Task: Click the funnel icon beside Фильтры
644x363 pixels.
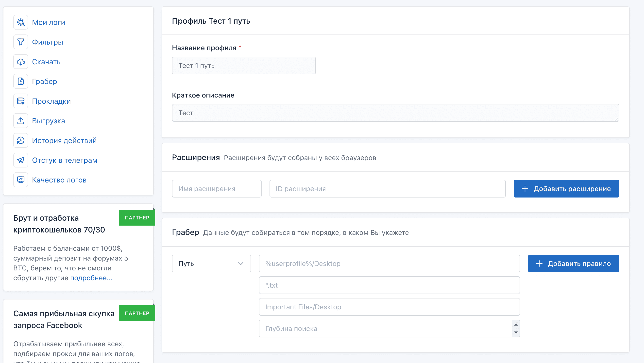Action: coord(21,42)
